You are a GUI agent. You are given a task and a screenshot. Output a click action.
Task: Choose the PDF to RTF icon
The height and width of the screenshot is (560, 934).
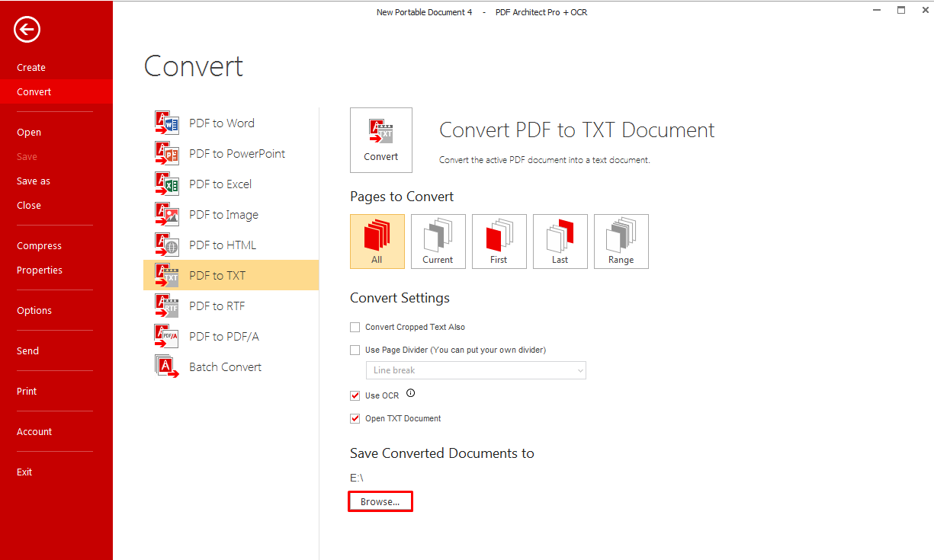[167, 306]
